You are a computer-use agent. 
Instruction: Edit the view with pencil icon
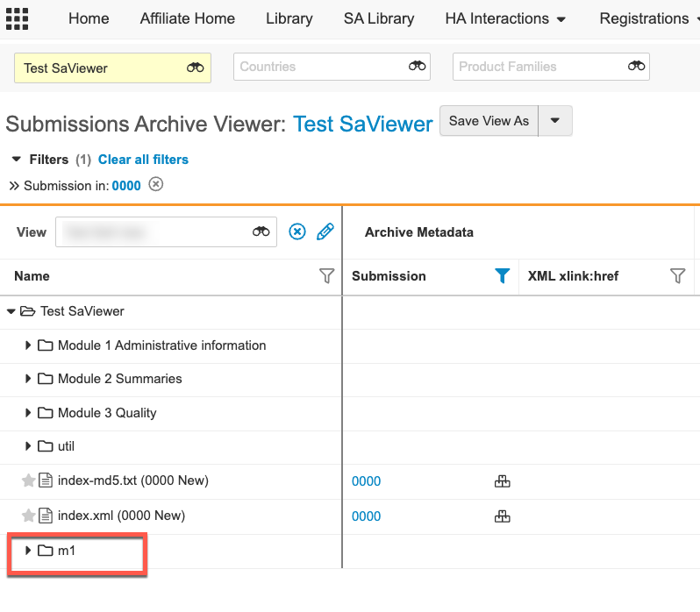[x=325, y=231]
